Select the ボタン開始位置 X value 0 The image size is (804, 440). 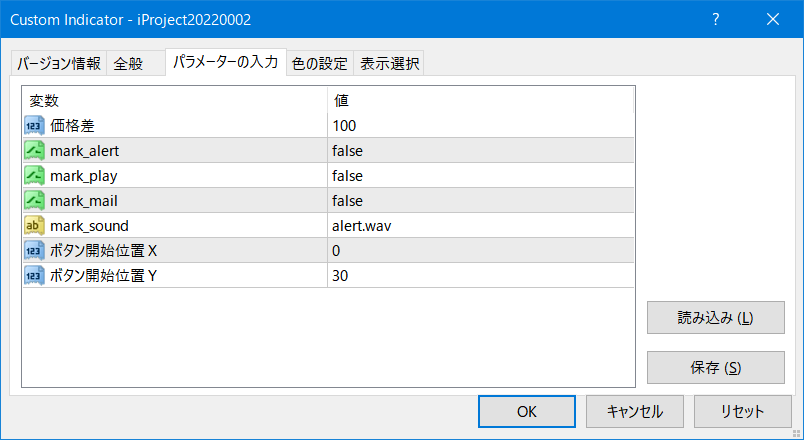(x=480, y=251)
